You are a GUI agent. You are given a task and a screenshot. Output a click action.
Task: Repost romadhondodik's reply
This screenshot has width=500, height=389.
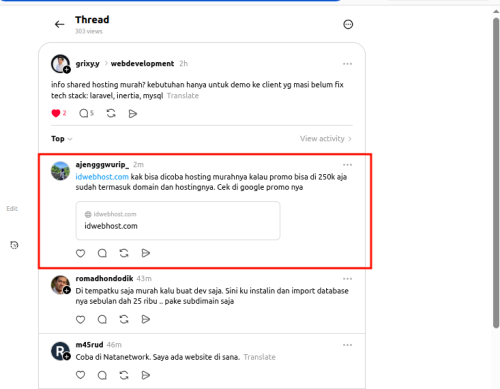coord(124,319)
